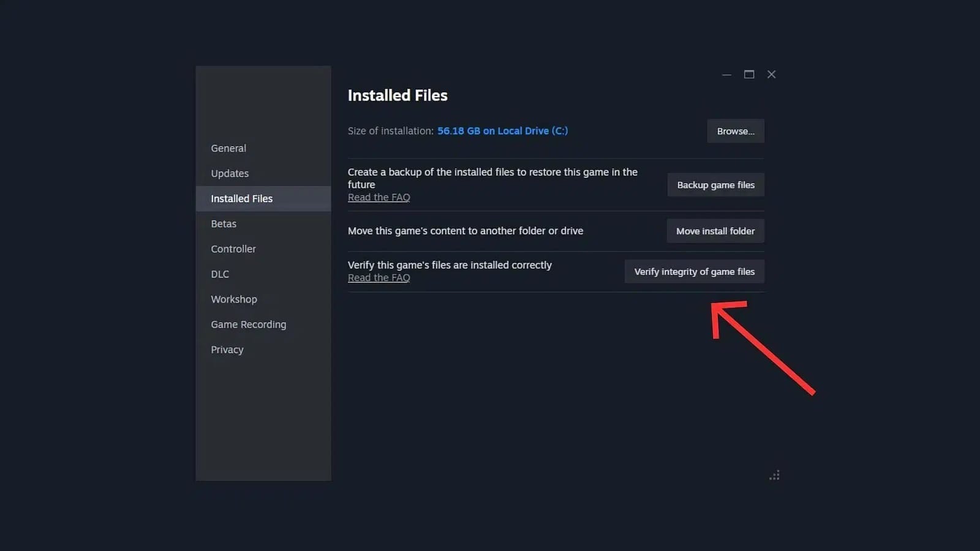The image size is (980, 551).
Task: Click the 56.18 GB installation size link
Action: [x=502, y=130]
